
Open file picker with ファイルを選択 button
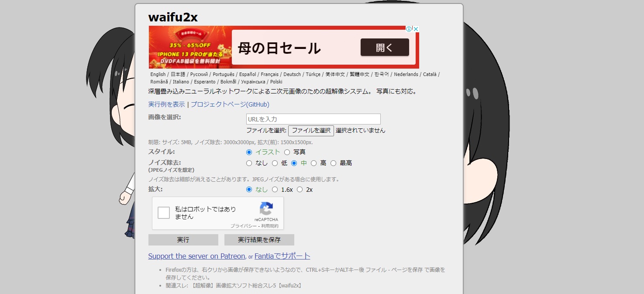[x=311, y=131]
